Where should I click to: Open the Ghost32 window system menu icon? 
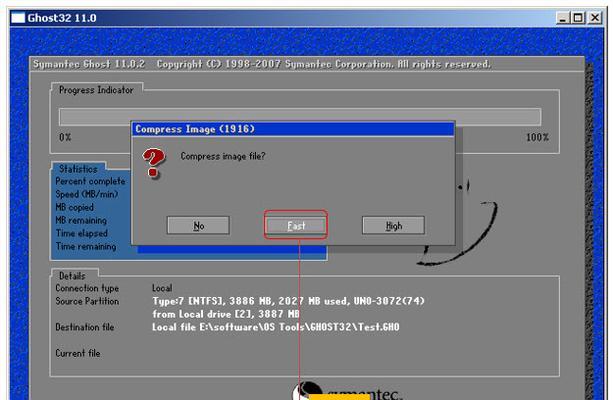click(x=18, y=18)
